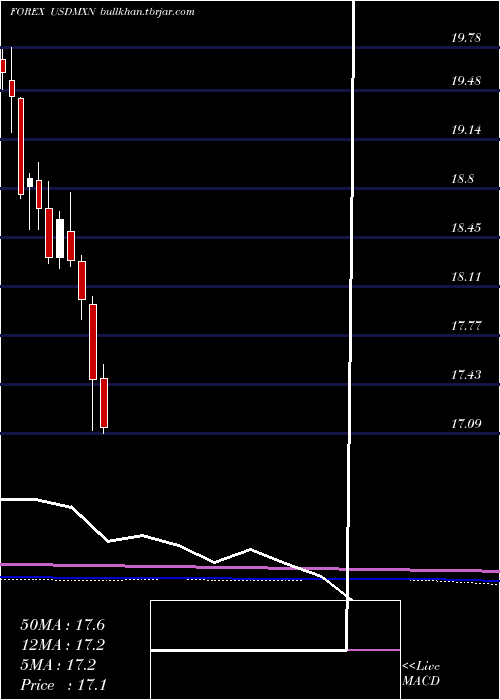Click the 17.43 price axis label
Screen dimensions: 500x700
click(466, 374)
